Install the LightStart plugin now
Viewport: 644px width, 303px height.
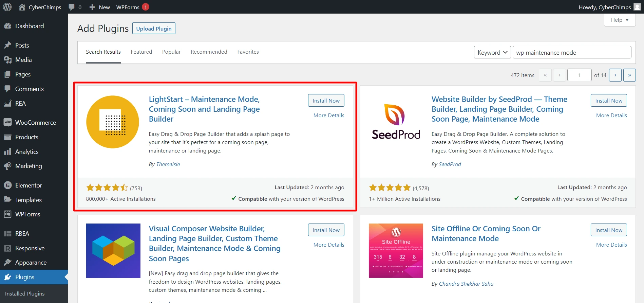pos(326,101)
